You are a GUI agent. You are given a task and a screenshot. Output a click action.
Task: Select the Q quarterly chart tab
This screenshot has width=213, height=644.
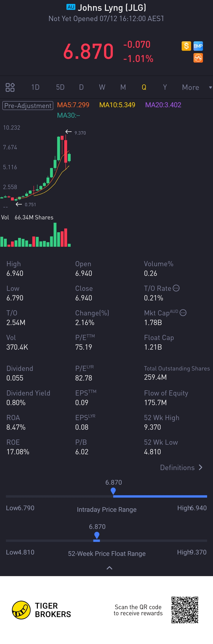(x=144, y=87)
